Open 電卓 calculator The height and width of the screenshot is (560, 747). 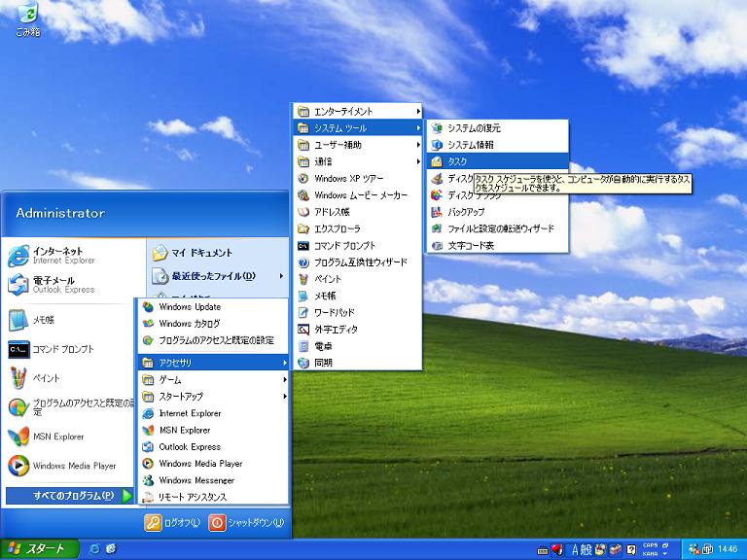click(358, 346)
